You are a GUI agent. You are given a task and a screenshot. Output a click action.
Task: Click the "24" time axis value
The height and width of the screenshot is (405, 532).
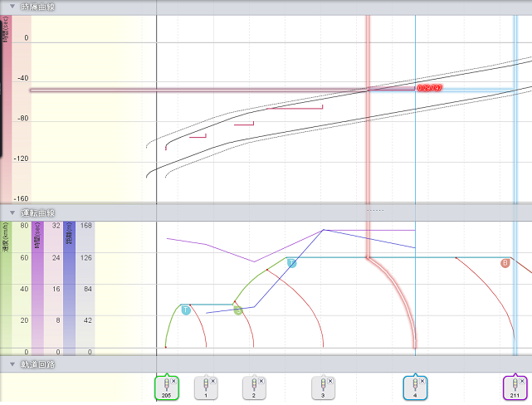56,258
